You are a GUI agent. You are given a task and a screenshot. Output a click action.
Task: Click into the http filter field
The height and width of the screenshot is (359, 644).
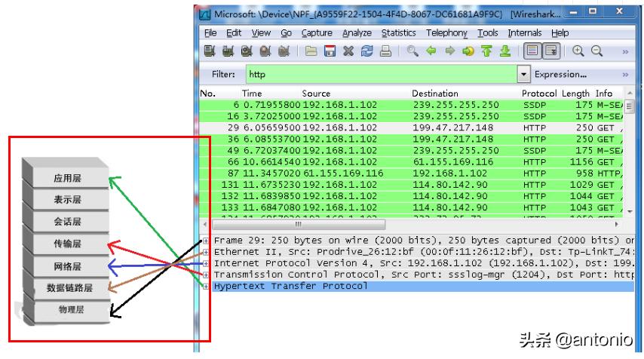pyautogui.click(x=382, y=75)
